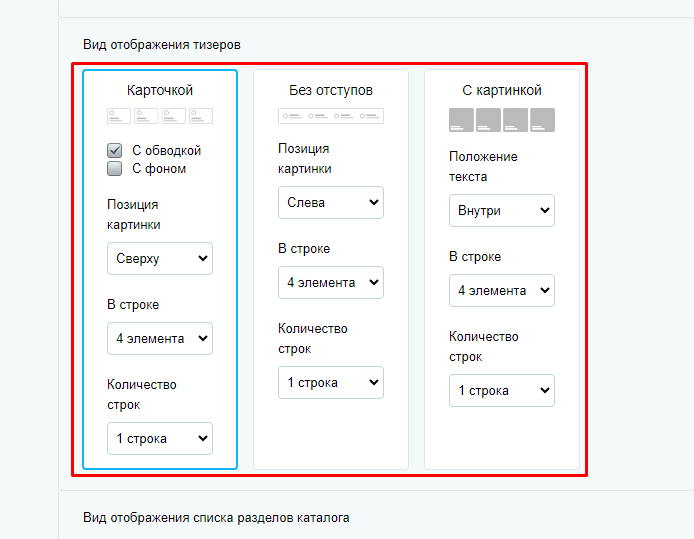Viewport: 694px width, 539px height.
Task: Click the Карточкой layout preview icon
Action: [x=160, y=116]
